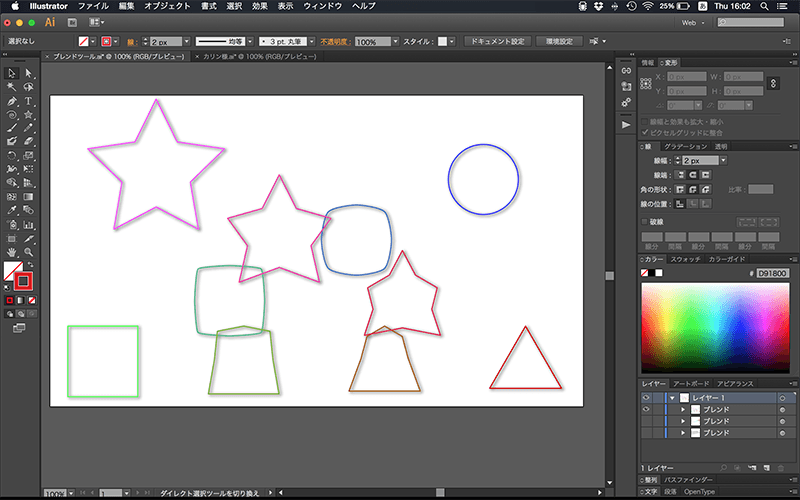Set corner shape to bevel join
The height and width of the screenshot is (500, 800).
pos(705,189)
